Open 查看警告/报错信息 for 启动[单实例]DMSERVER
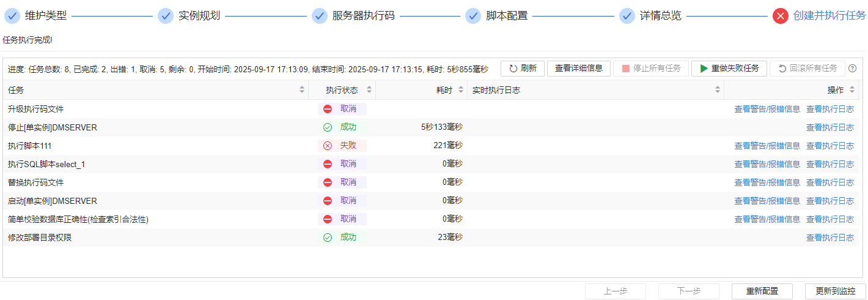The width and height of the screenshot is (868, 300). [x=767, y=201]
